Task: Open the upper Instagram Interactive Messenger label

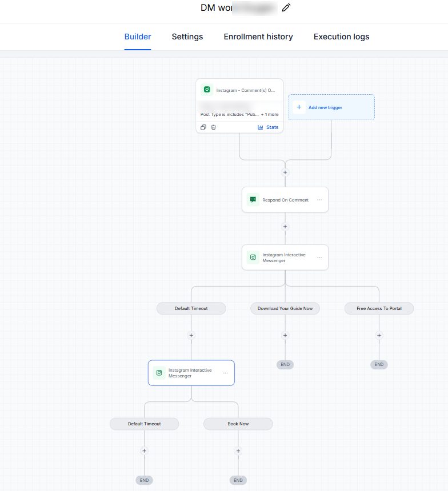Action: click(284, 257)
